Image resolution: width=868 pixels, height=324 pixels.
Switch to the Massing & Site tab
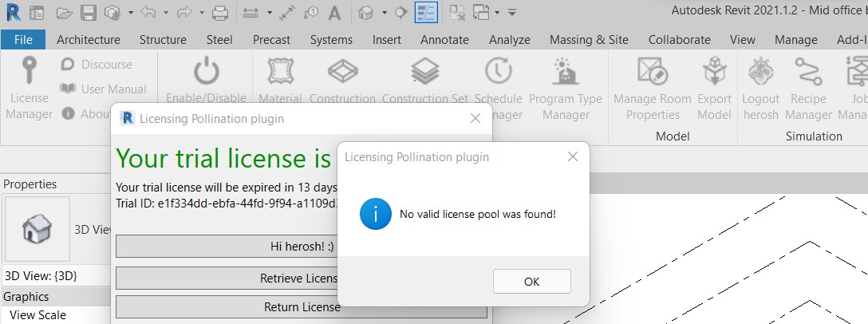click(x=589, y=40)
